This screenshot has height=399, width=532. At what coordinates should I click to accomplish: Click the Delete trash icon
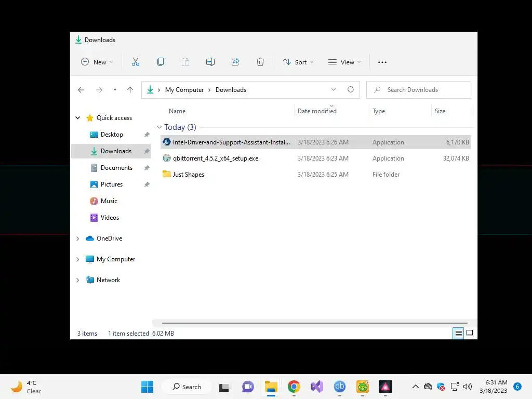click(x=260, y=62)
